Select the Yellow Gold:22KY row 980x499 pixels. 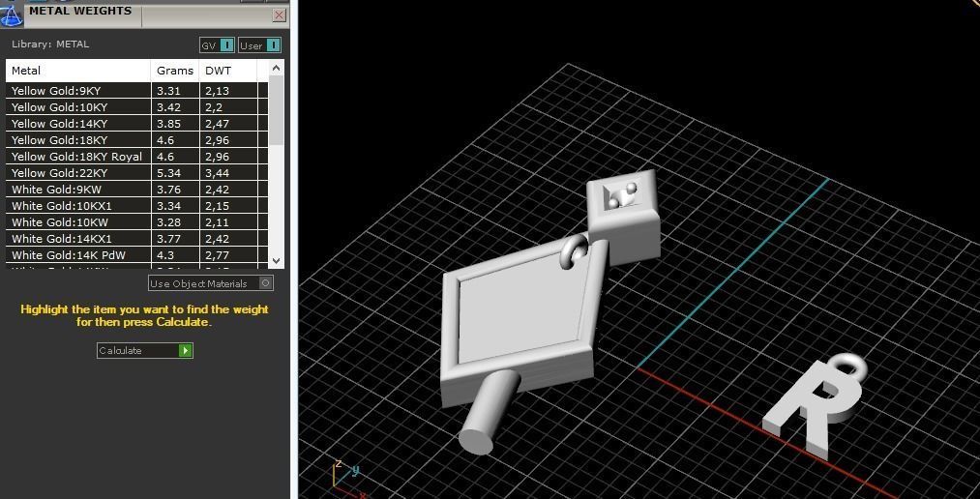coord(136,173)
